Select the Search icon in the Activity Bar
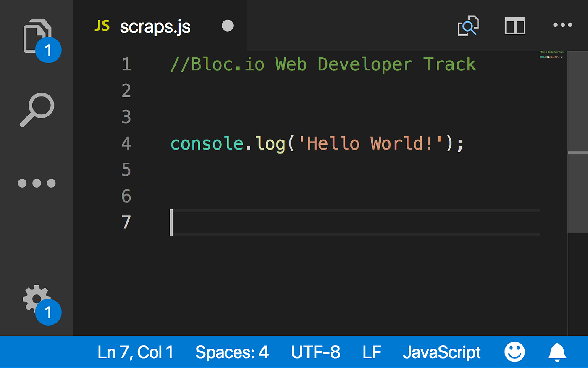 [x=37, y=109]
